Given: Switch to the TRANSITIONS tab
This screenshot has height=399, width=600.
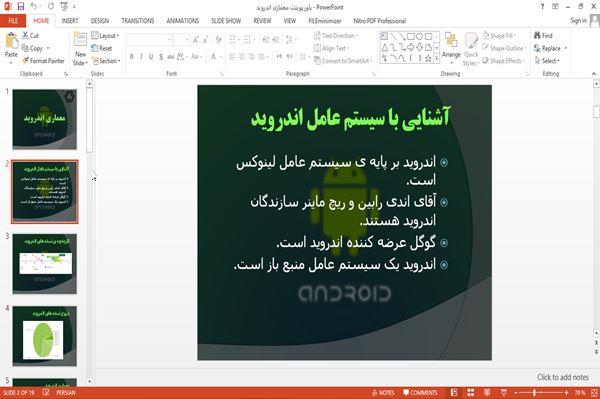Looking at the screenshot, I should pos(138,21).
